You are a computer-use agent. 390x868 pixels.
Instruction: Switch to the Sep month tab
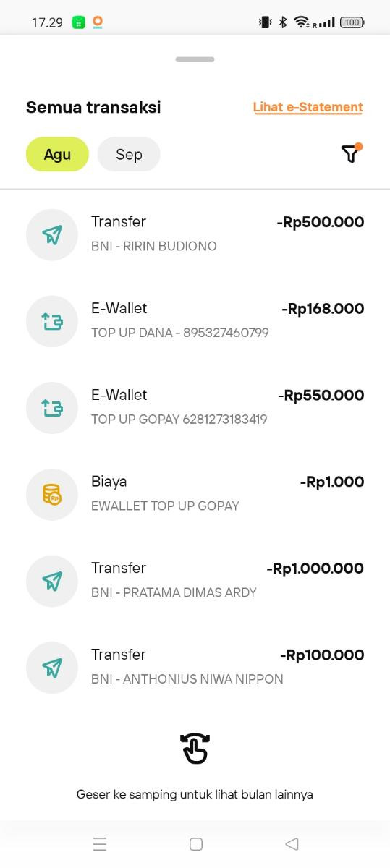click(x=129, y=154)
